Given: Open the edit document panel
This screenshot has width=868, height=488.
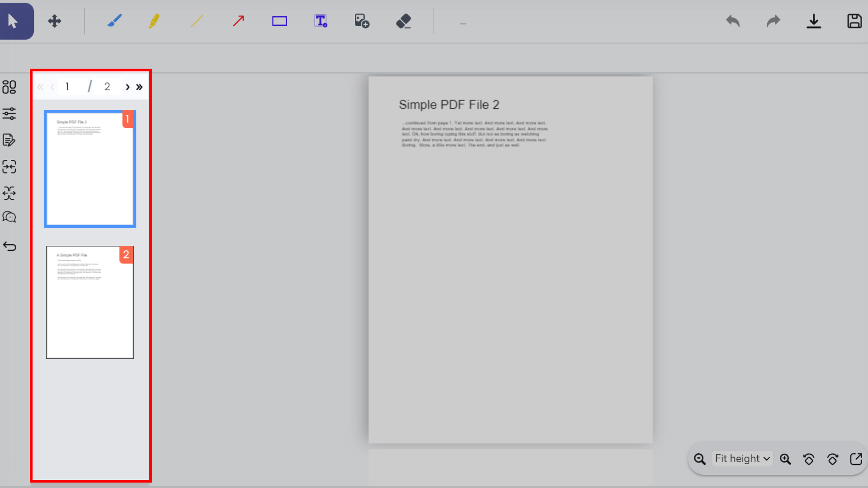Looking at the screenshot, I should pyautogui.click(x=9, y=140).
